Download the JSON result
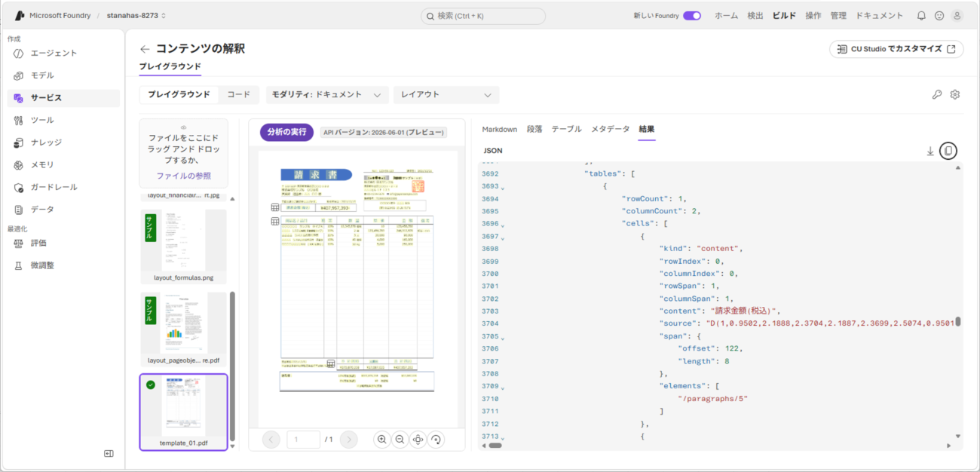The height and width of the screenshot is (472, 980). [930, 151]
